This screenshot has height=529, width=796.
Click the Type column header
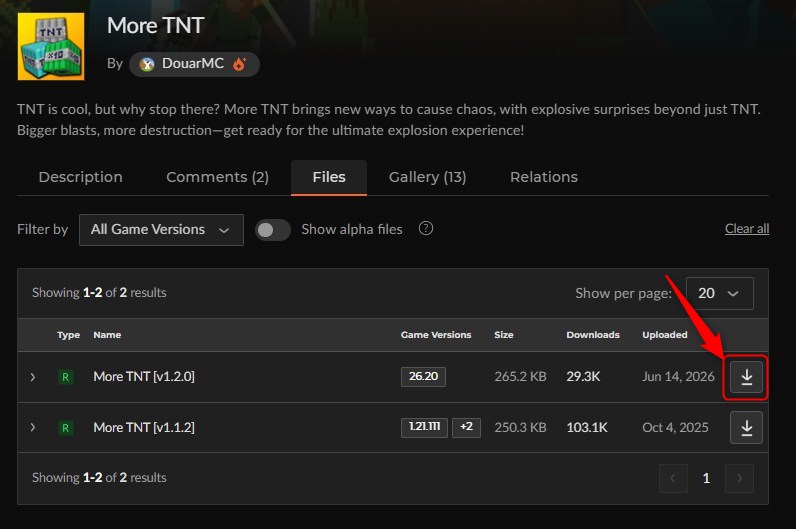tap(69, 335)
